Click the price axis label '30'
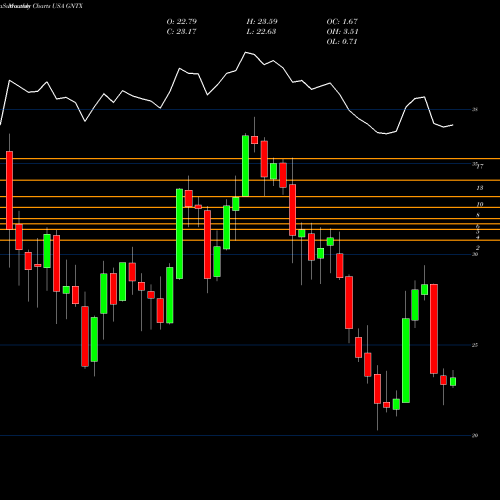This screenshot has width=500, height=500. click(475, 254)
